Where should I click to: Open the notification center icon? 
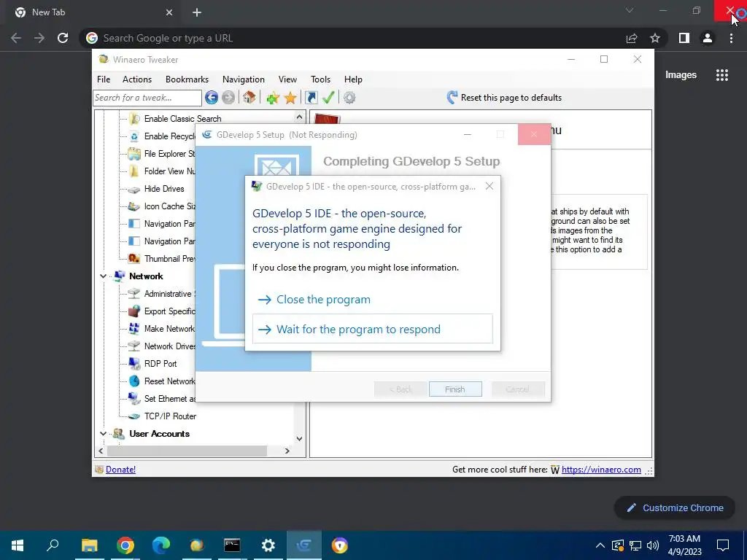(x=723, y=545)
